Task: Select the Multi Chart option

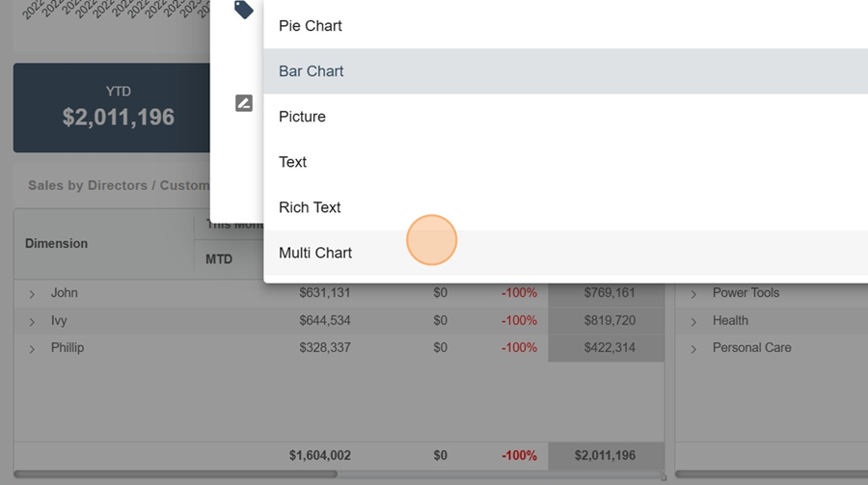Action: (315, 253)
